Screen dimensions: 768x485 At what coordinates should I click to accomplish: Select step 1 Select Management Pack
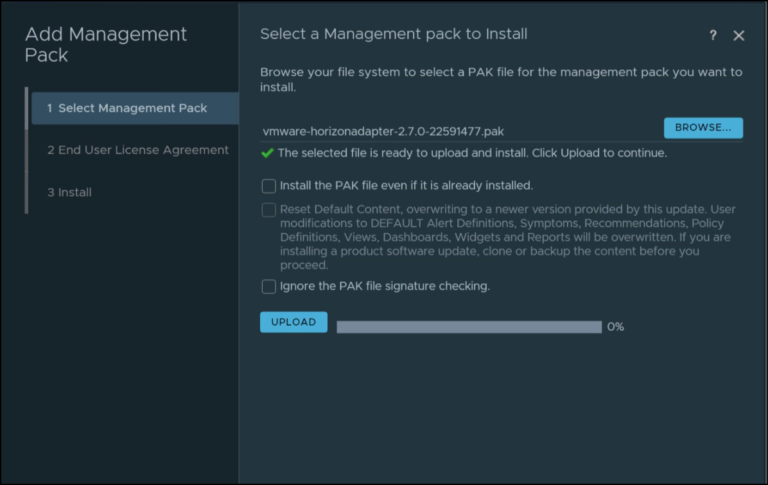(x=134, y=108)
